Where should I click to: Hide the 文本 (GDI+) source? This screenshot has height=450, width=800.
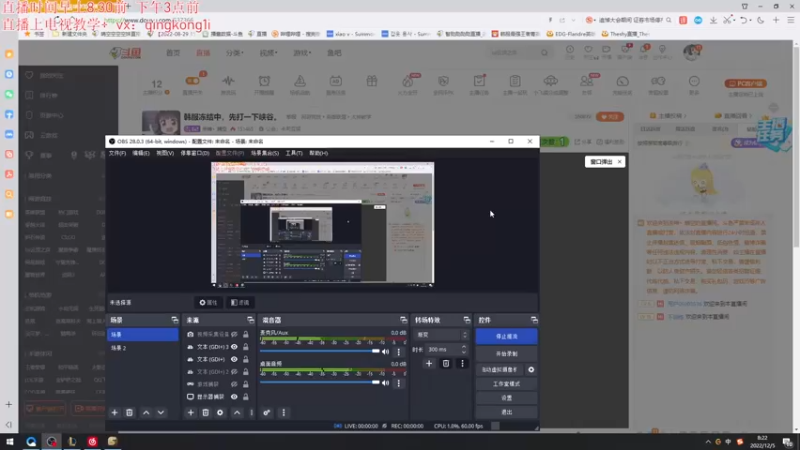click(x=234, y=359)
